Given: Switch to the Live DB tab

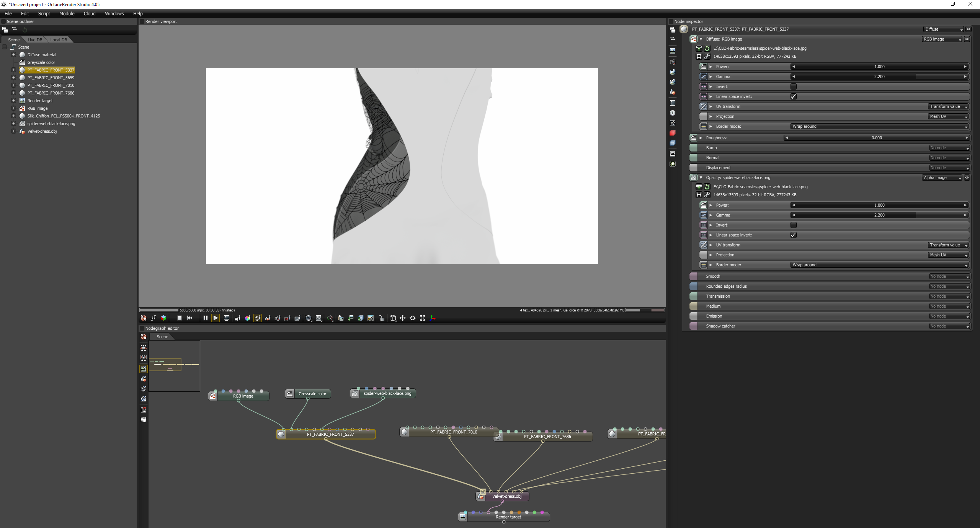Looking at the screenshot, I should pyautogui.click(x=35, y=40).
